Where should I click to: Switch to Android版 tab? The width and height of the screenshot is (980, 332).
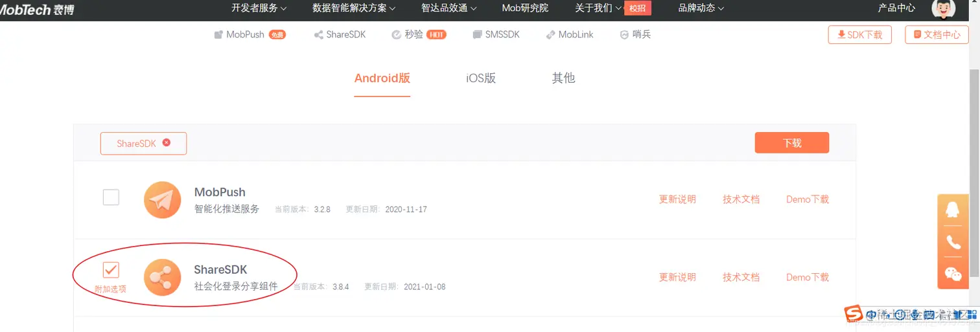coord(382,78)
